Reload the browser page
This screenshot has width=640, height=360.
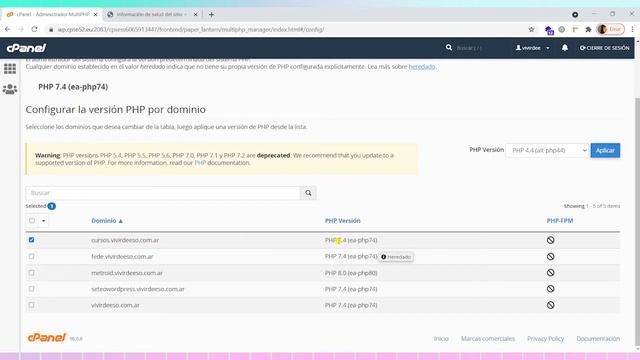click(34, 29)
